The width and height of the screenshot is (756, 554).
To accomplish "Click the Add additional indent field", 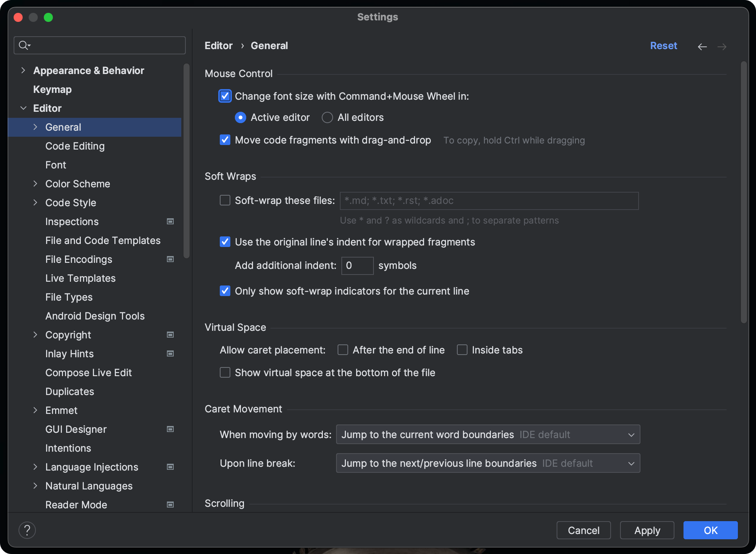I will click(x=357, y=266).
